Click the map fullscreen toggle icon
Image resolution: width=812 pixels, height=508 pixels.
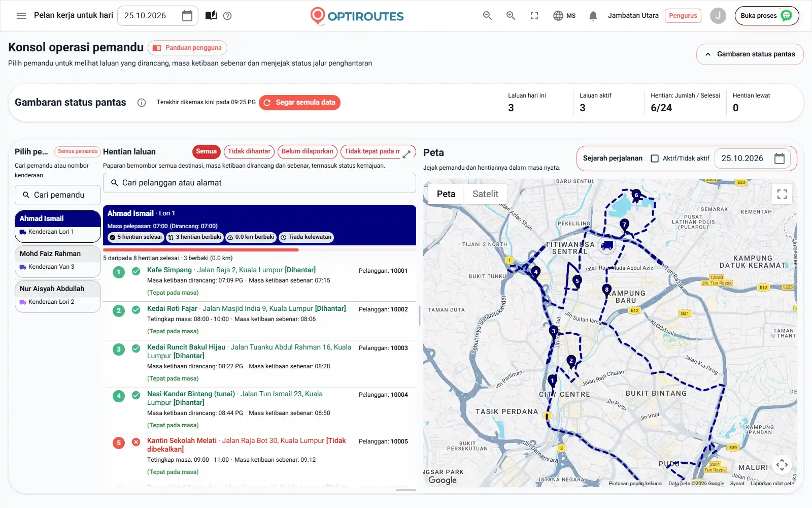pyautogui.click(x=782, y=194)
